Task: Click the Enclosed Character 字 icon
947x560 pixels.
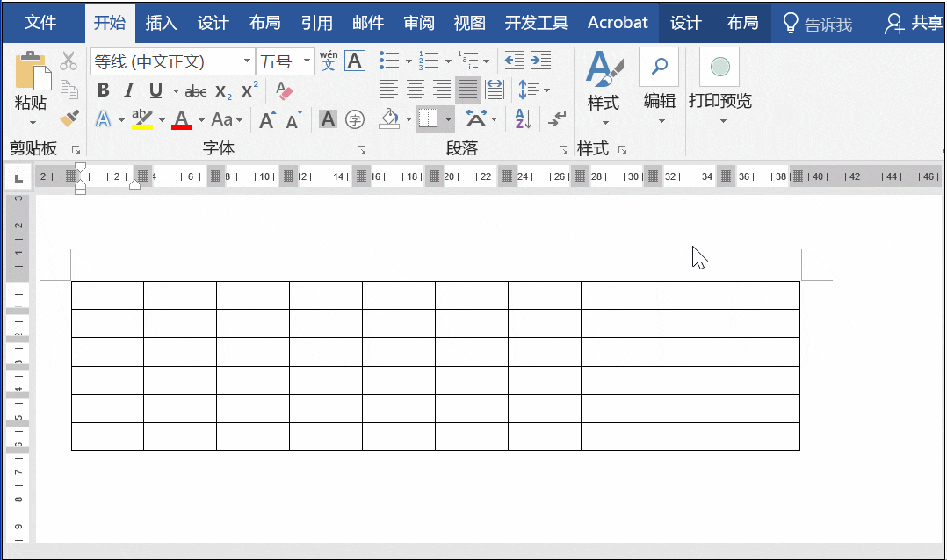Action: [355, 119]
